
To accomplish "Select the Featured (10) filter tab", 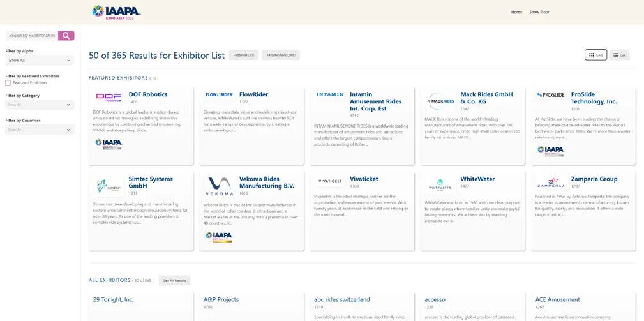I will click(244, 55).
